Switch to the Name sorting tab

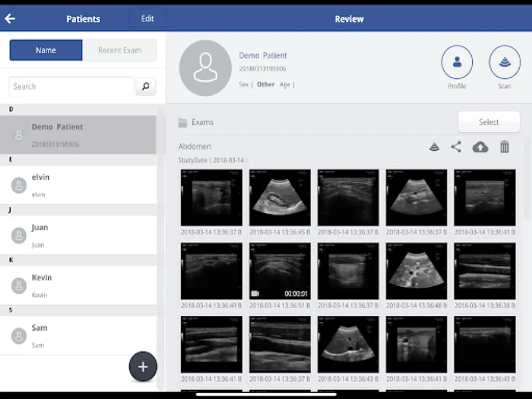pos(46,50)
